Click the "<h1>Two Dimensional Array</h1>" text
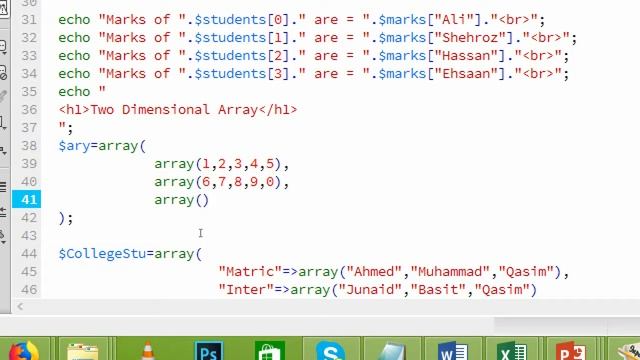The width and height of the screenshot is (640, 360). click(x=178, y=109)
